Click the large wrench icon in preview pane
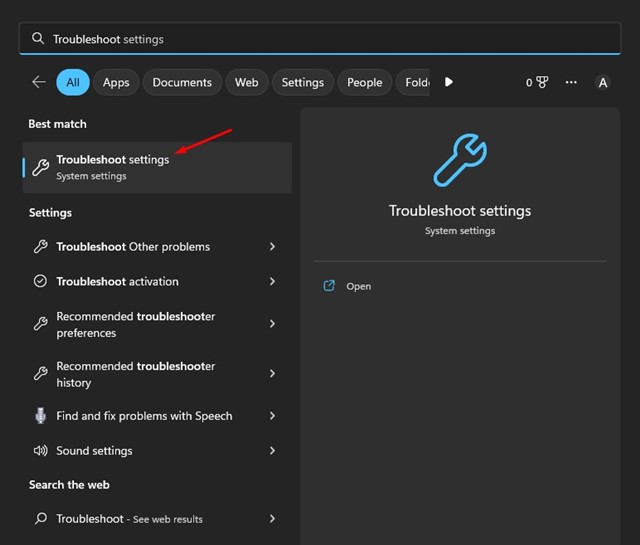 459,161
